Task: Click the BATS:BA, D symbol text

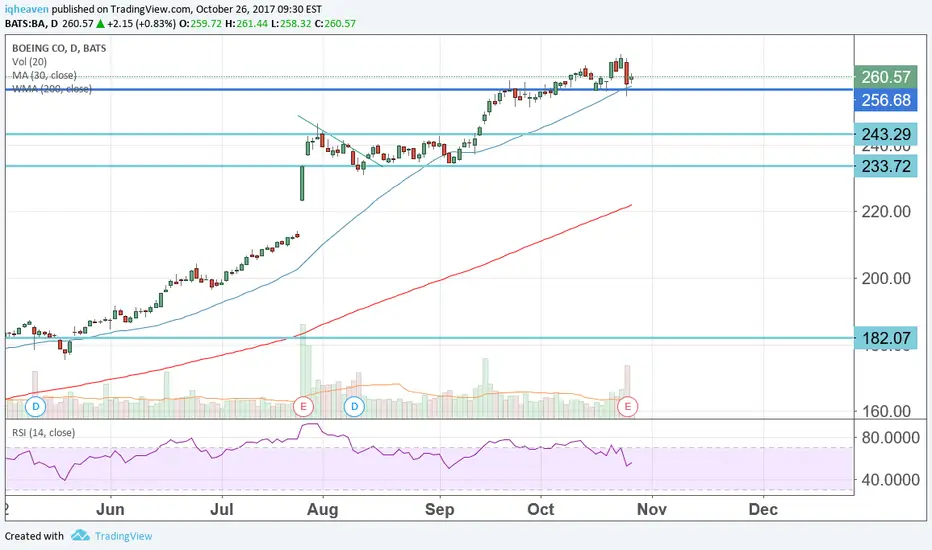Action: coord(32,24)
